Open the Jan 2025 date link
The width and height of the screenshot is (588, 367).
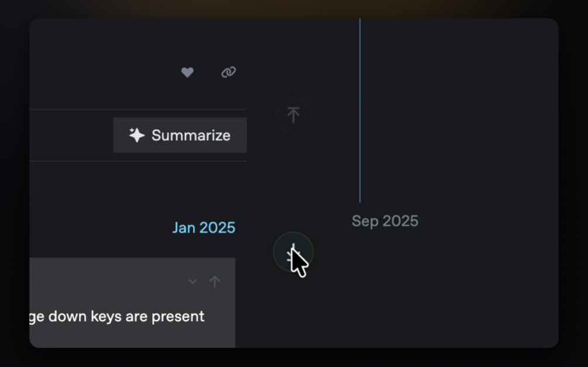[x=204, y=228]
